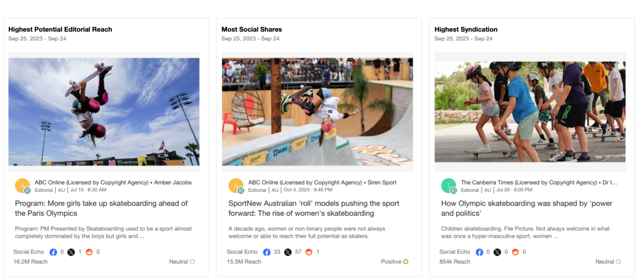Click X icon showing 57 shares
The image size is (644, 280).
point(287,252)
